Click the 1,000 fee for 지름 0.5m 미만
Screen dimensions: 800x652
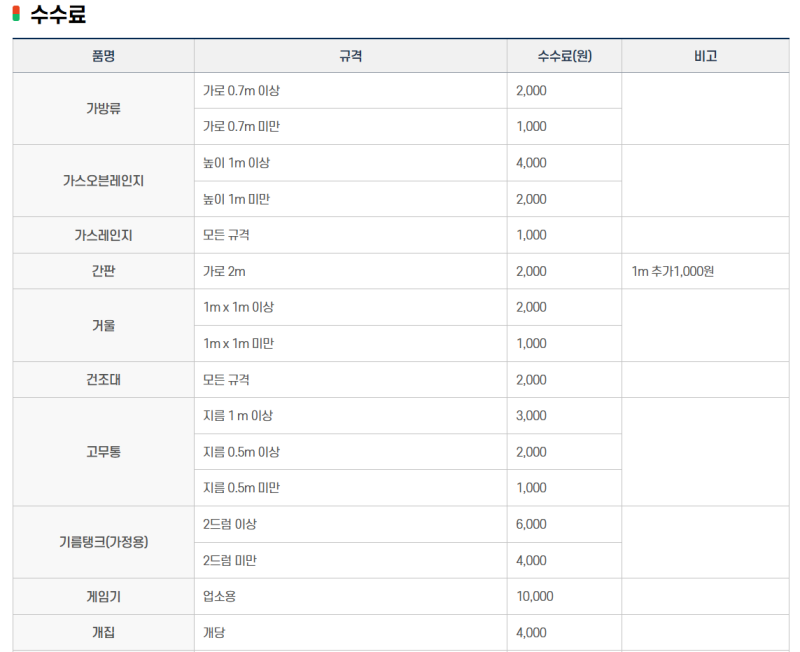[x=531, y=488]
